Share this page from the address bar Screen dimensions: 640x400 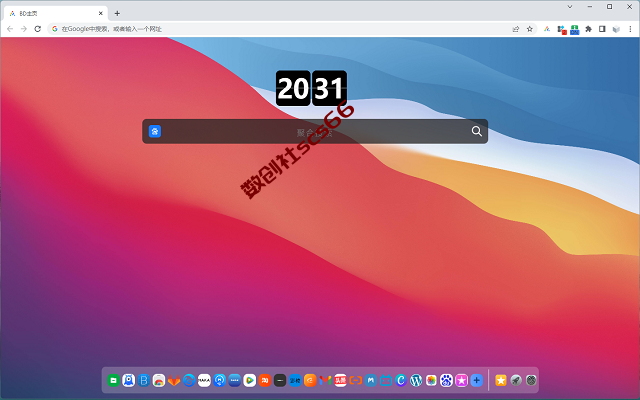[x=516, y=29]
